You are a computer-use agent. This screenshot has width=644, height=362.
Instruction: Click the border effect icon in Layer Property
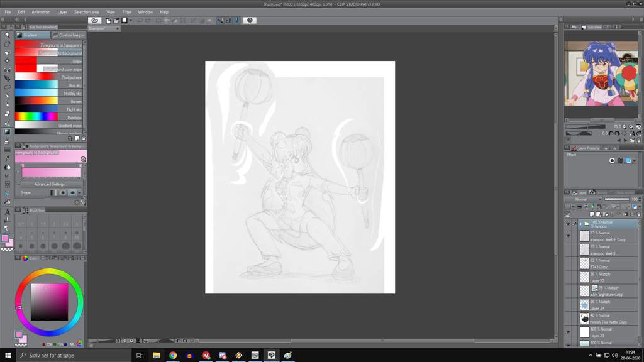point(612,160)
